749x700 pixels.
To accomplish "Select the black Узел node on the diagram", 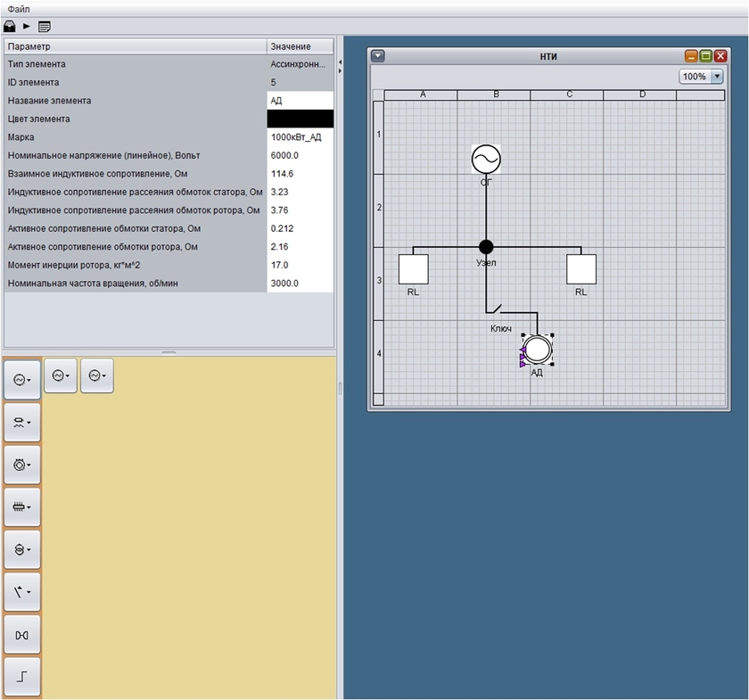I will tap(486, 246).
